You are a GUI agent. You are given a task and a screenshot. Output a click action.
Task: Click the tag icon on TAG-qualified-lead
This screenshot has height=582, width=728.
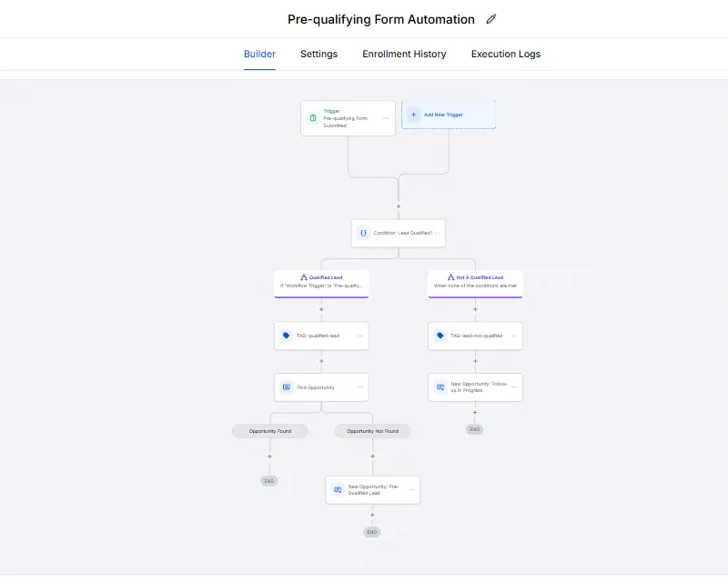287,336
